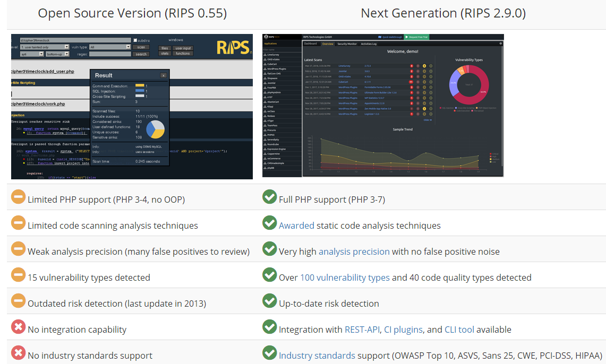Toggle the subdirs checkbox in RIPS 0.55

click(135, 40)
